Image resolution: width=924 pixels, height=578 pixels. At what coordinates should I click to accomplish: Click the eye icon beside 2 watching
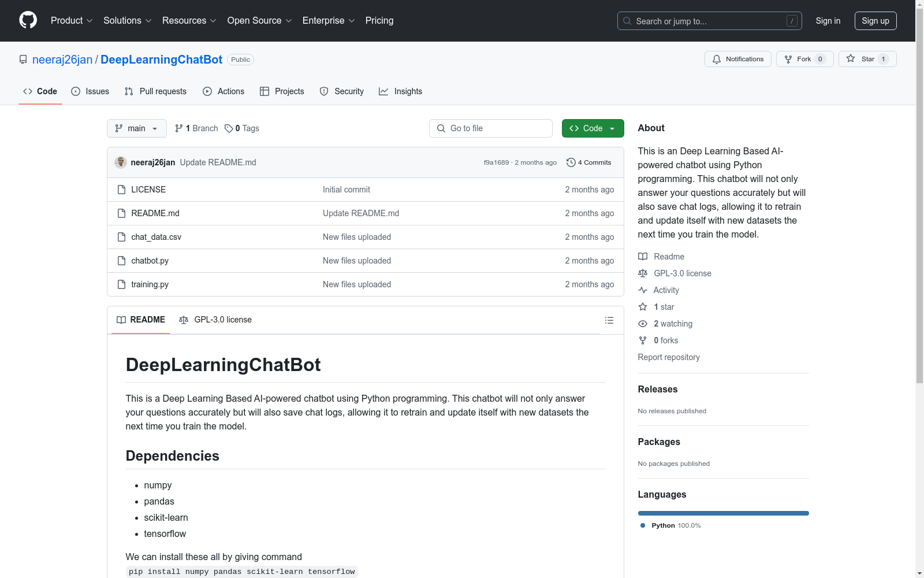point(643,324)
